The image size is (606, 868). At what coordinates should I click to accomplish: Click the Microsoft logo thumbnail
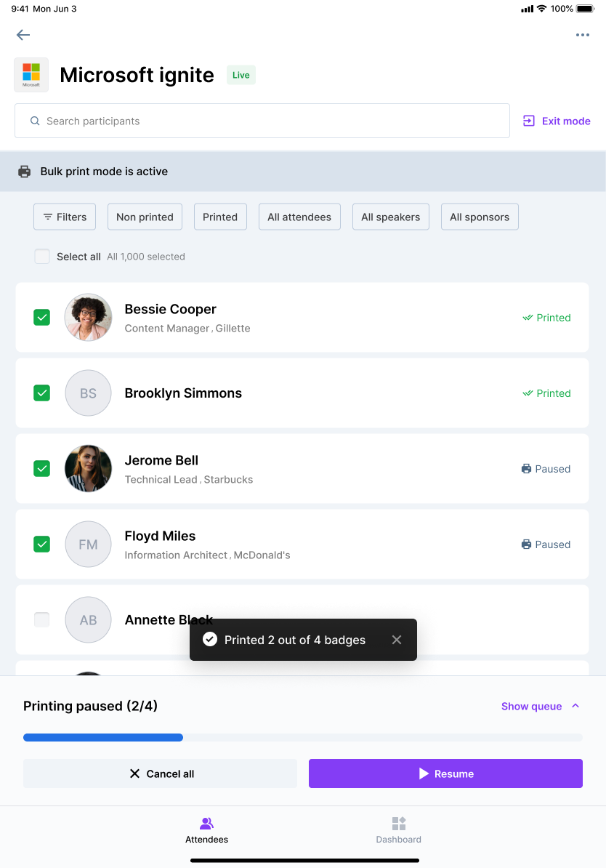coord(31,75)
